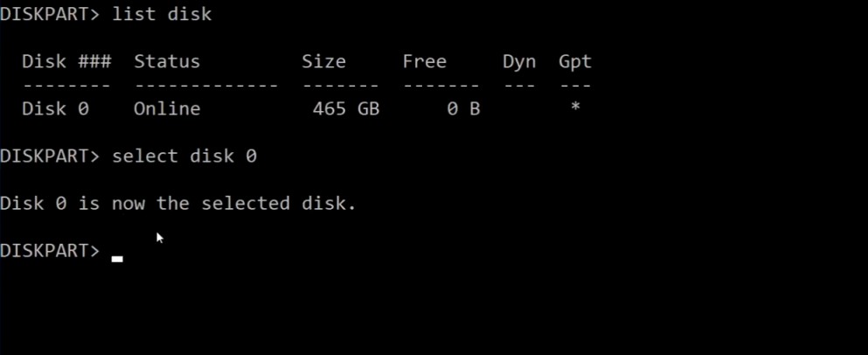
Task: Click the DISKPART> prompt before "select disk 0"
Action: (50, 157)
